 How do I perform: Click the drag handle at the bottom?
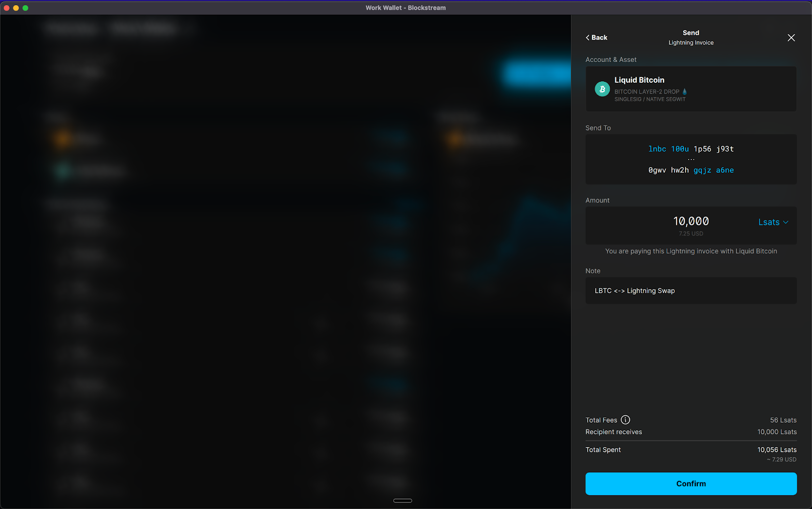coord(402,501)
